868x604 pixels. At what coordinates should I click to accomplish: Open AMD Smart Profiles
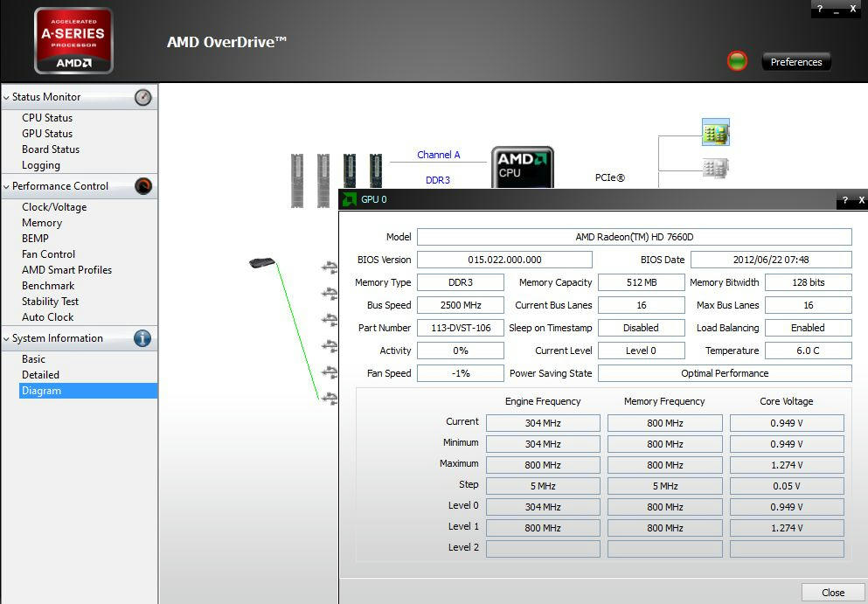tap(66, 270)
